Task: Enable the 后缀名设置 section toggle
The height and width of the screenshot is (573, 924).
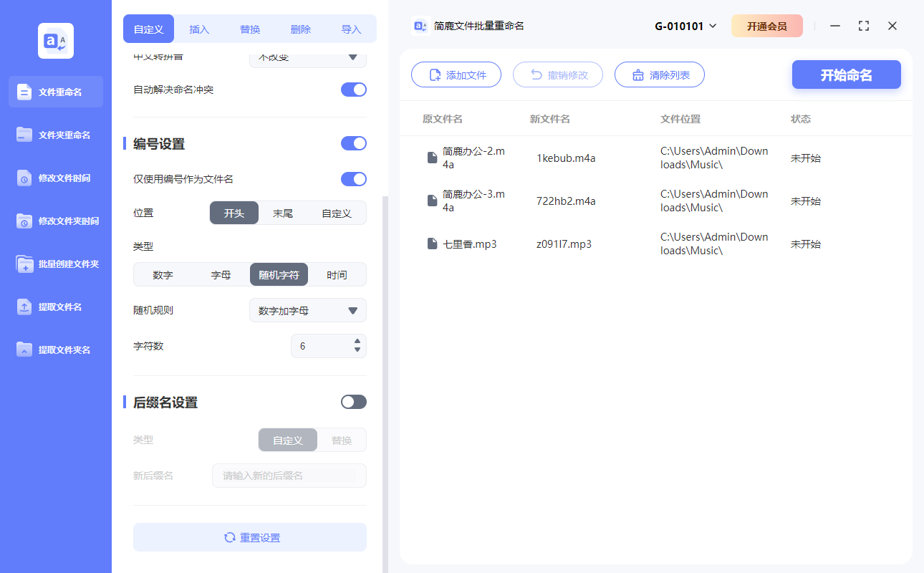Action: pyautogui.click(x=353, y=402)
